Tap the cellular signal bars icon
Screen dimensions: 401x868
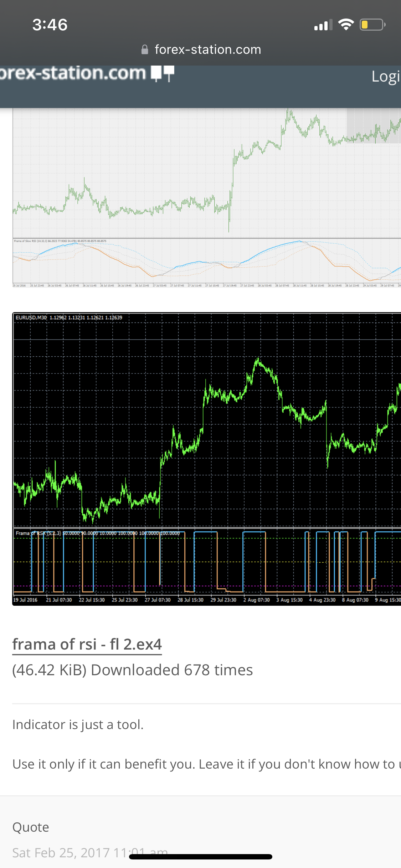coord(323,25)
